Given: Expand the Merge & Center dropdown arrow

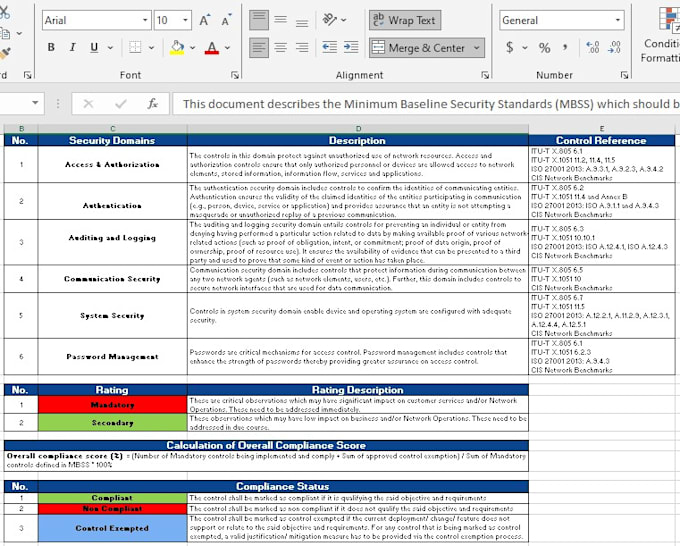Looking at the screenshot, I should [476, 47].
